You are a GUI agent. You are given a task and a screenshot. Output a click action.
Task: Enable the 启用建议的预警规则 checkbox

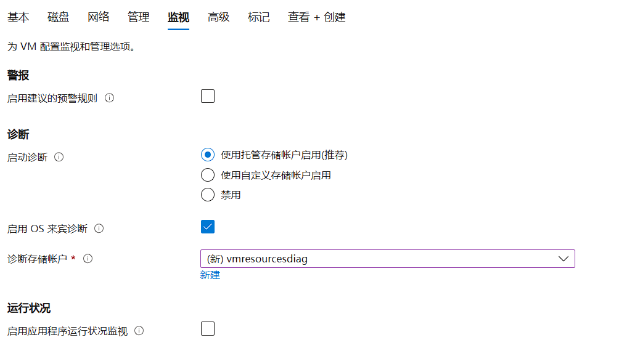click(208, 95)
